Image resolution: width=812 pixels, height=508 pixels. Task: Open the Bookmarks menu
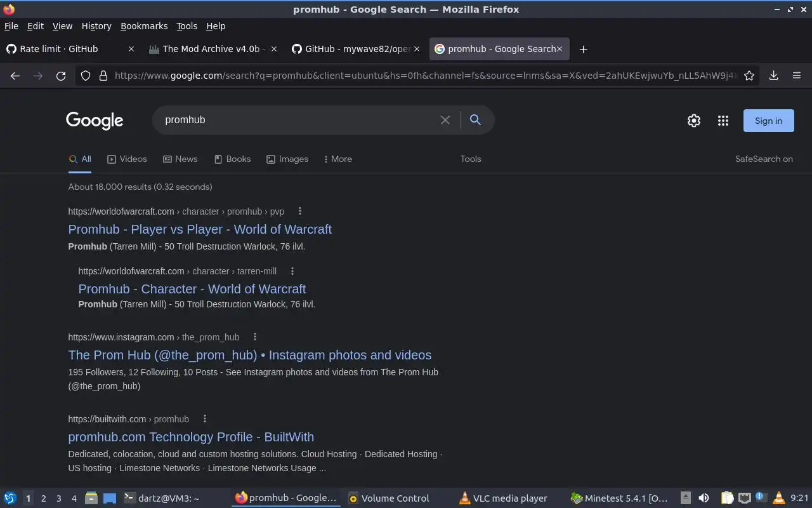(x=144, y=26)
